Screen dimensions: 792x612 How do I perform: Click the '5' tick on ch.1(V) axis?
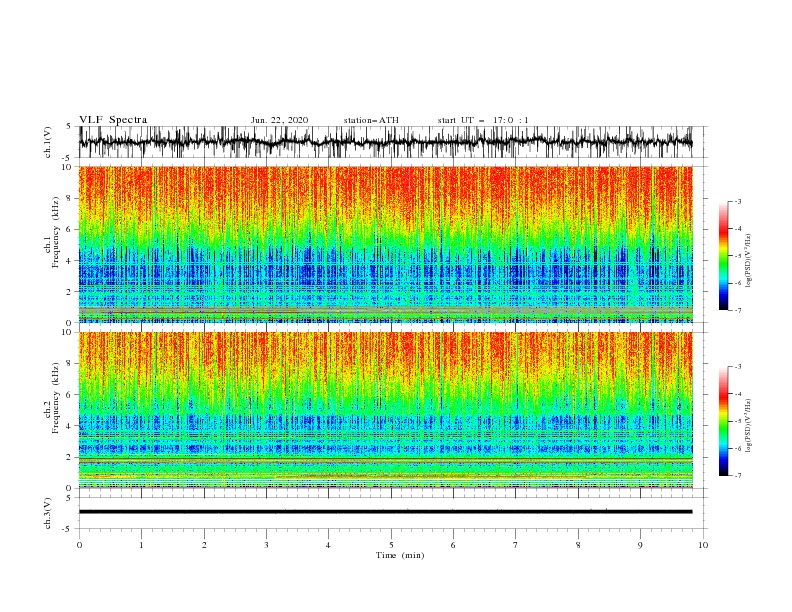[69, 127]
